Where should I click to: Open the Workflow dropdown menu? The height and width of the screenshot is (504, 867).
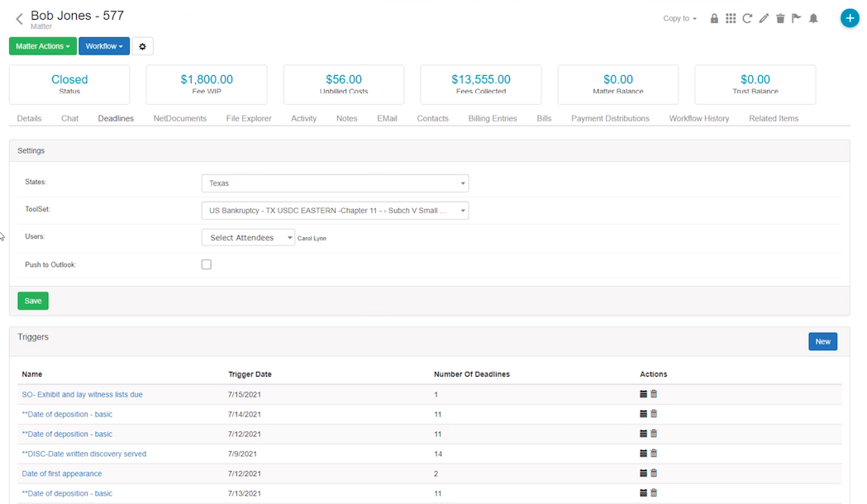tap(104, 46)
